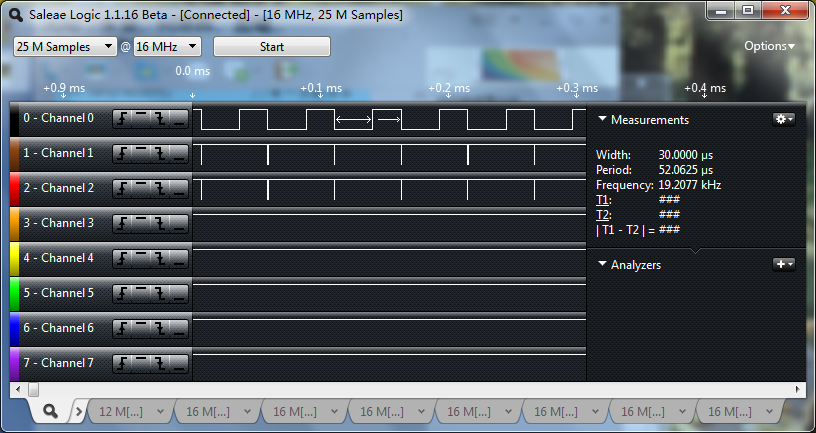Add a new analyzer with plus button

(784, 264)
